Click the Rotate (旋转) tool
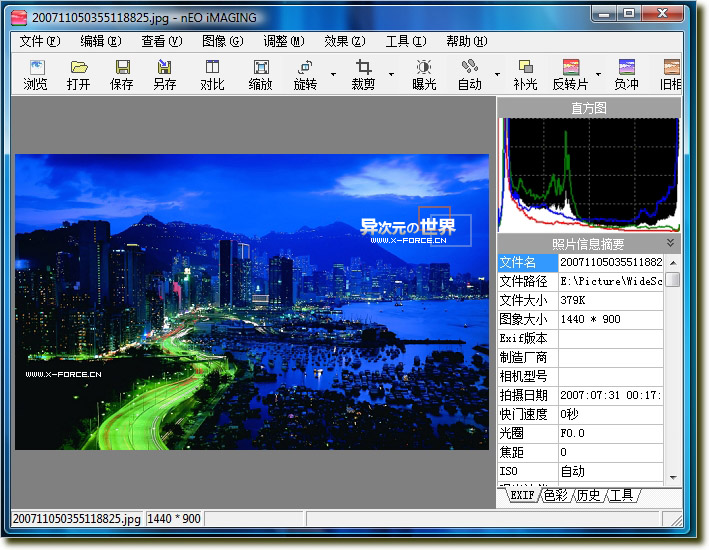Viewport: 709px width, 550px height. tap(305, 75)
